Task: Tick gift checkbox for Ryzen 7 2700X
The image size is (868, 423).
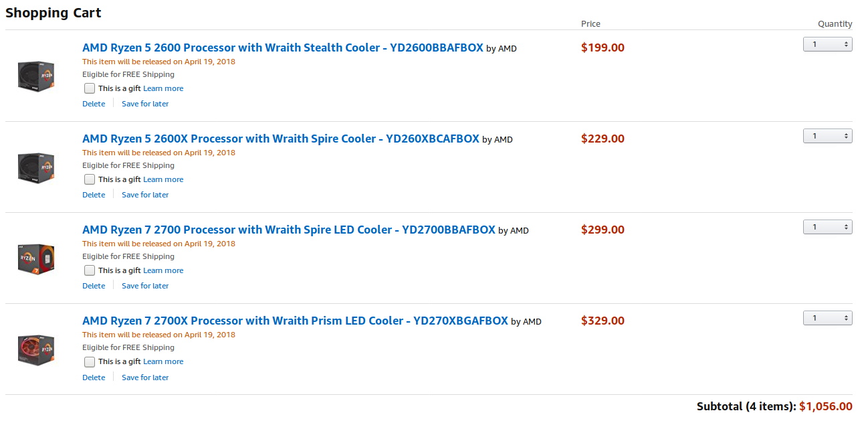Action: tap(90, 361)
